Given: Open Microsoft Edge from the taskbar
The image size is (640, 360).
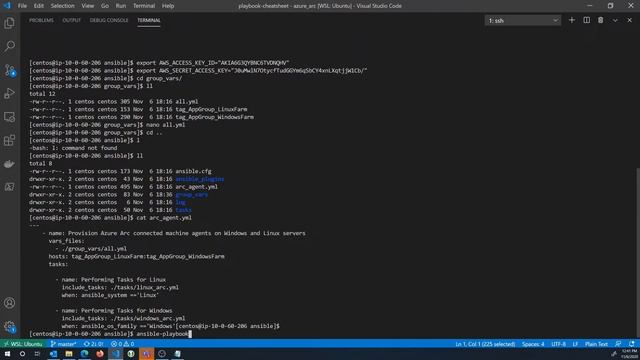Looking at the screenshot, I should [84, 354].
